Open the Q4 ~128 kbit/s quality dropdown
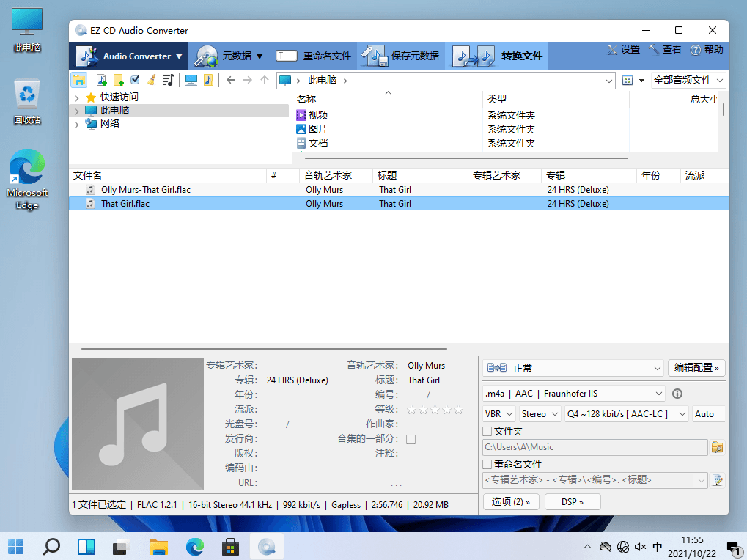747x560 pixels. point(627,414)
